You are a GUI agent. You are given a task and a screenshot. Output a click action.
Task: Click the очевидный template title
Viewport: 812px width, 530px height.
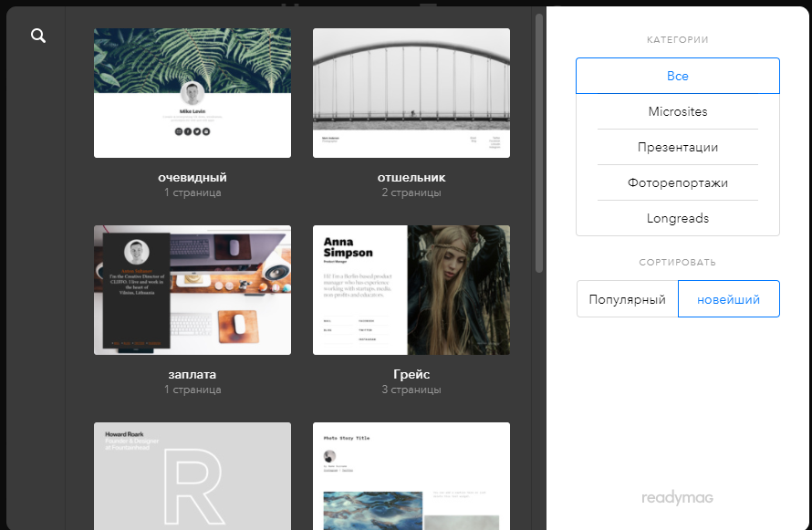tap(193, 177)
